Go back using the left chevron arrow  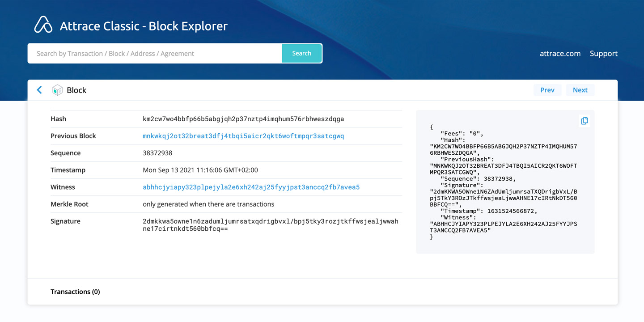click(x=39, y=90)
